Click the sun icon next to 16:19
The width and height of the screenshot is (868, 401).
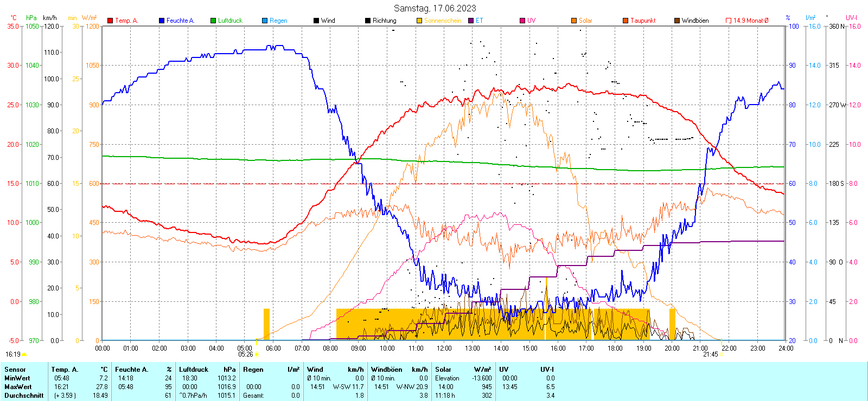tap(24, 354)
